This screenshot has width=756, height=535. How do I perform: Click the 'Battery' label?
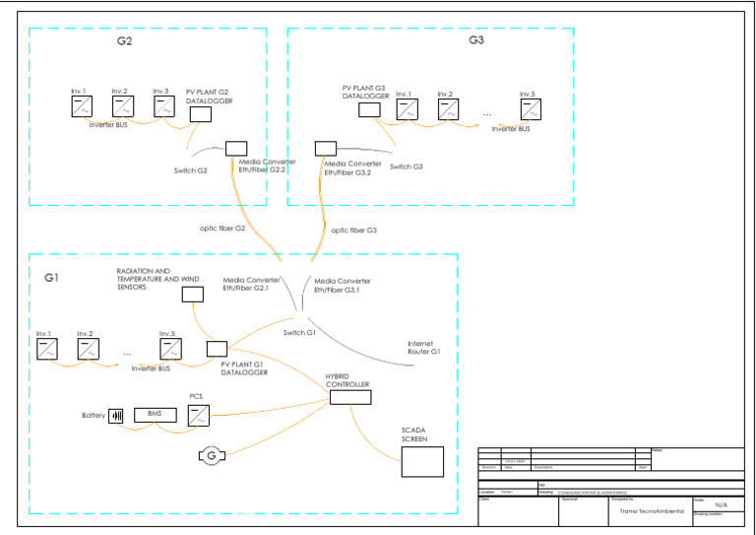tap(94, 416)
